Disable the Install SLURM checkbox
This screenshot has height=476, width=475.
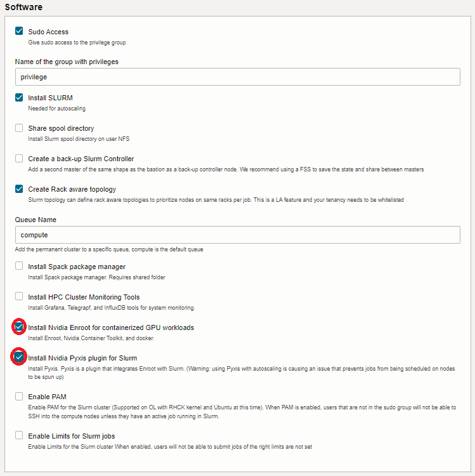pos(19,98)
